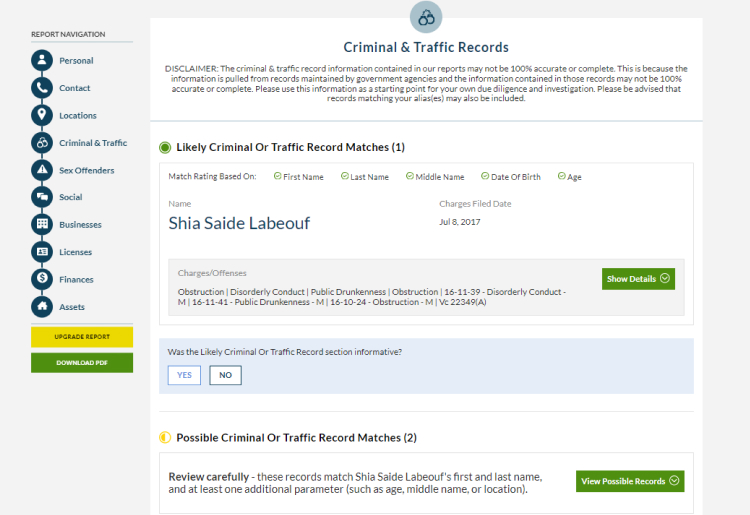Expand View Possible Records

(x=630, y=481)
